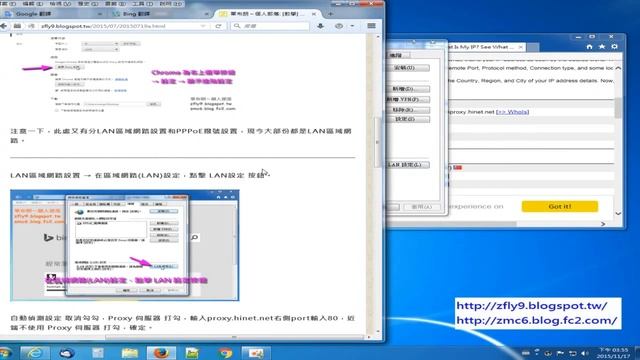Open Windows Start button
Screen dimensions: 640x360
[5, 353]
